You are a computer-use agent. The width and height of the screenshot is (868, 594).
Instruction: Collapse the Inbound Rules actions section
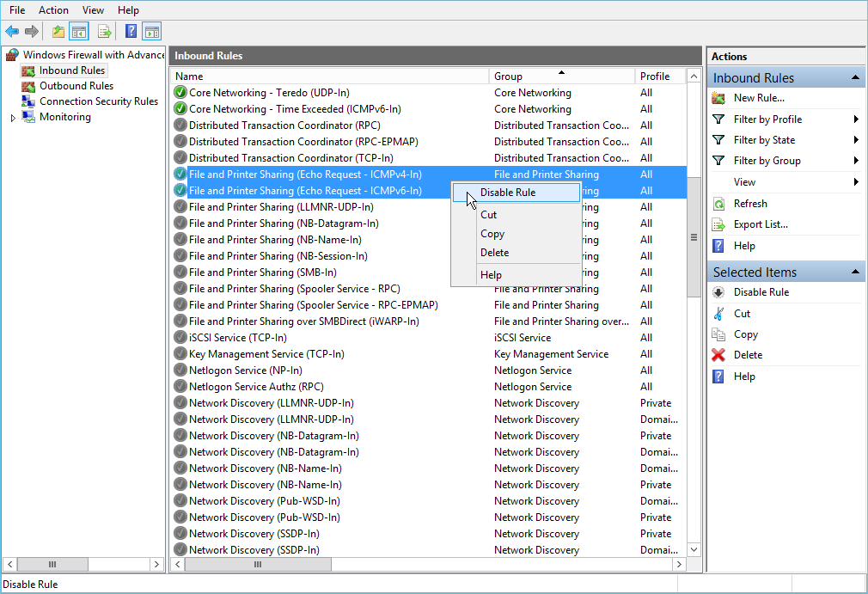[855, 77]
